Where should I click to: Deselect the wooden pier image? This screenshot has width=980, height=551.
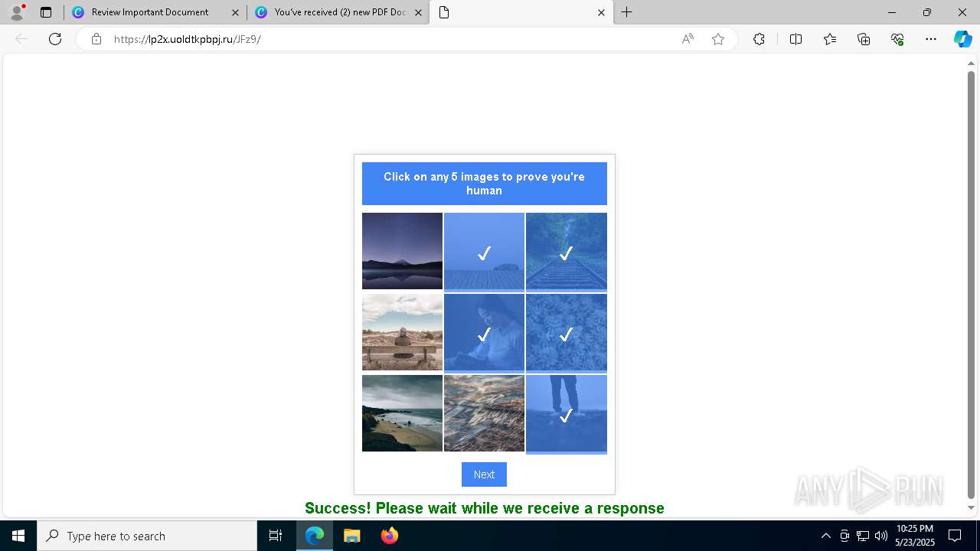point(484,251)
